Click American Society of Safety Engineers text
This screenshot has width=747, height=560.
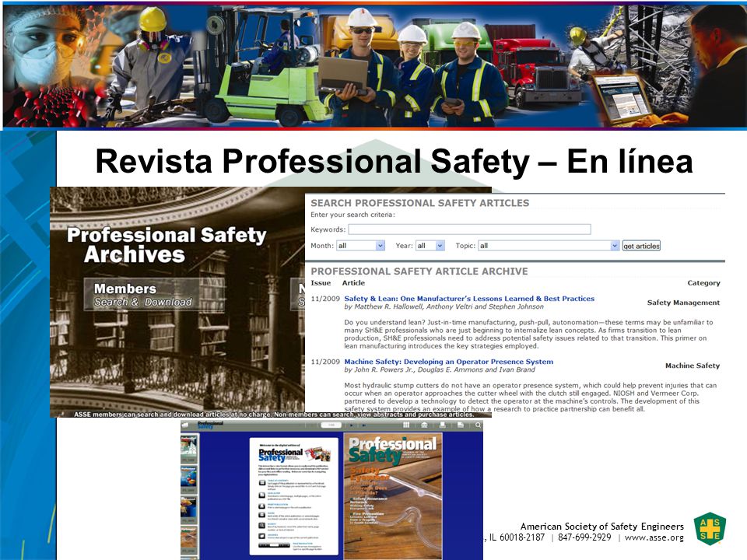click(x=601, y=527)
